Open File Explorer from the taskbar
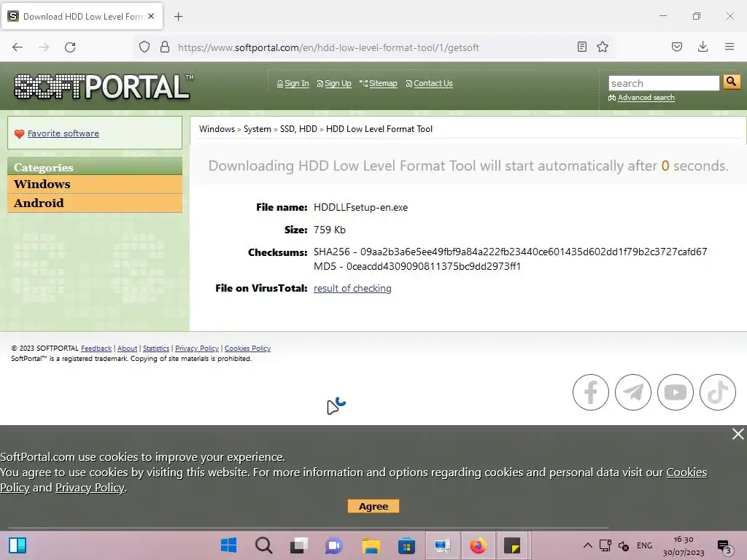This screenshot has width=747, height=560. pyautogui.click(x=371, y=545)
